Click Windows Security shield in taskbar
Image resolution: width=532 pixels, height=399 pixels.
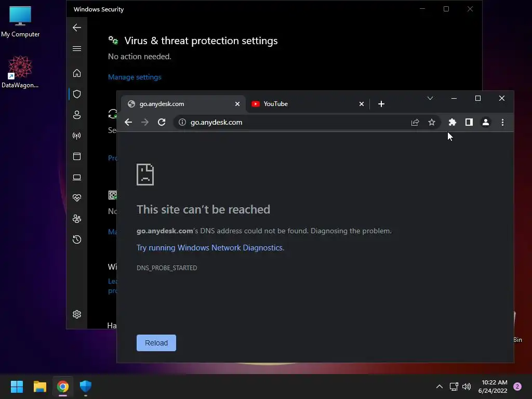point(86,387)
